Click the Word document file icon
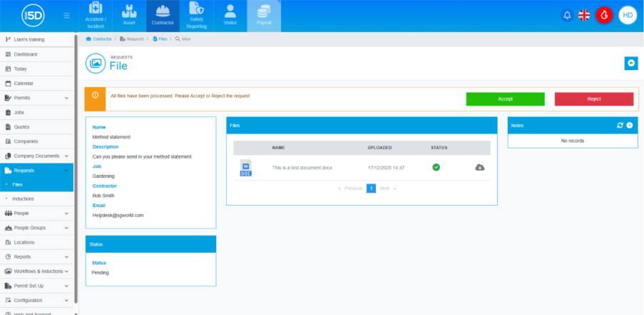644x315 pixels. tap(245, 168)
